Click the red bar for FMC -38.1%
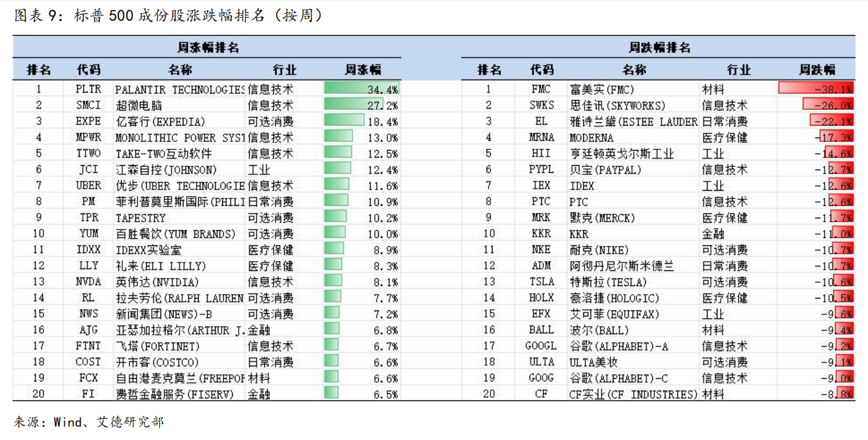Viewport: 868px width, 440px height. click(x=815, y=89)
